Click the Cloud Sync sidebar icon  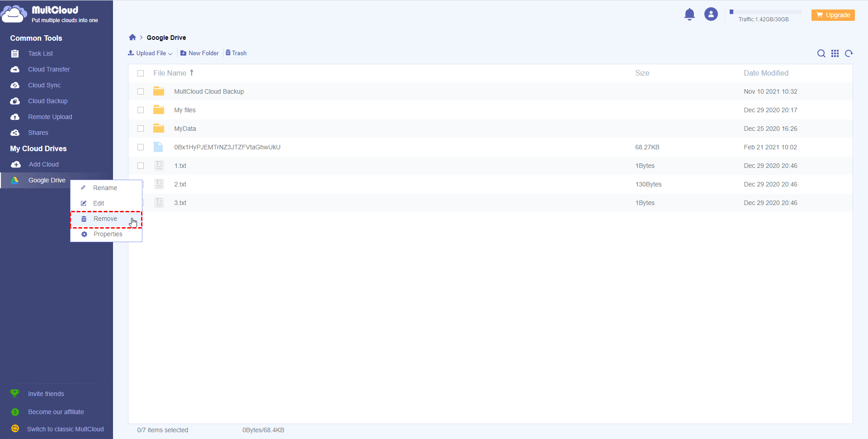tap(15, 85)
